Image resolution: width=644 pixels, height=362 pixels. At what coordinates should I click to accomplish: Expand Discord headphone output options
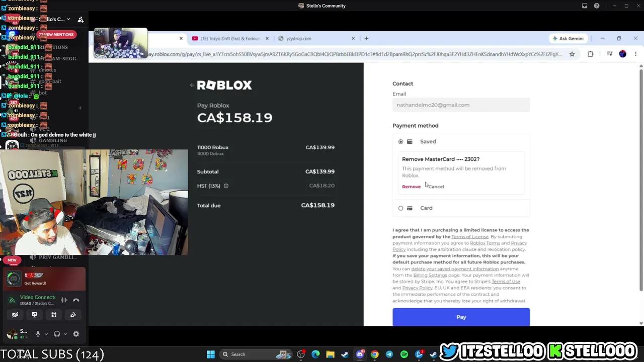point(65,334)
